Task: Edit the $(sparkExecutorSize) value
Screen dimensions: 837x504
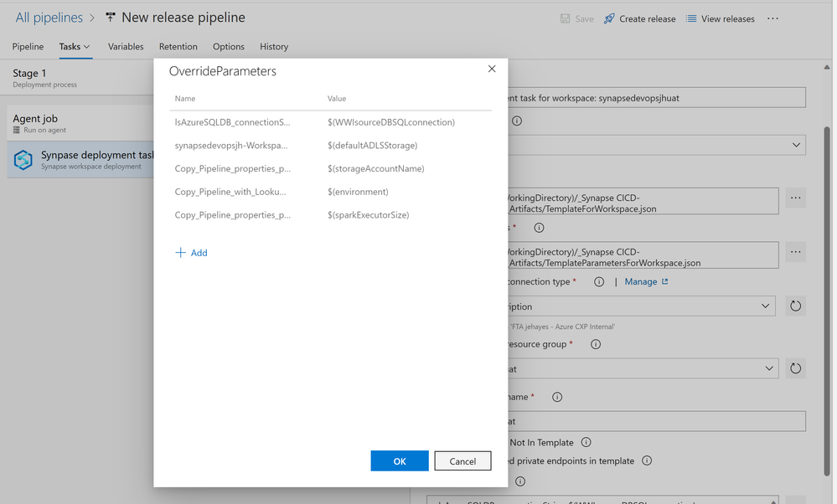Action: point(369,215)
